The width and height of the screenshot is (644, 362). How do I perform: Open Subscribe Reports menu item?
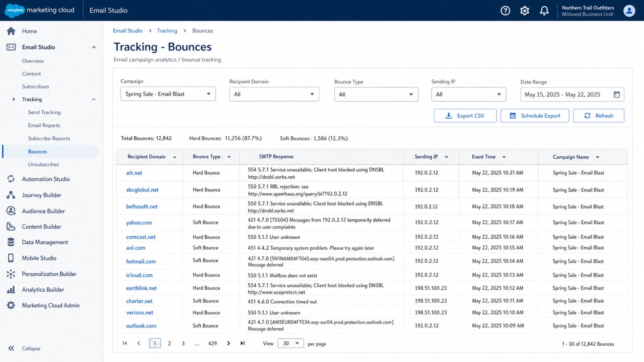pos(49,138)
